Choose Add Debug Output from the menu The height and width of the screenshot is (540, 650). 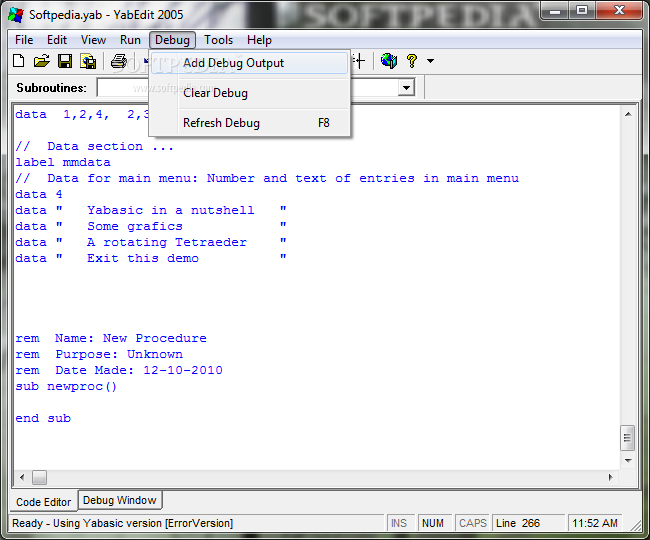pyautogui.click(x=250, y=63)
